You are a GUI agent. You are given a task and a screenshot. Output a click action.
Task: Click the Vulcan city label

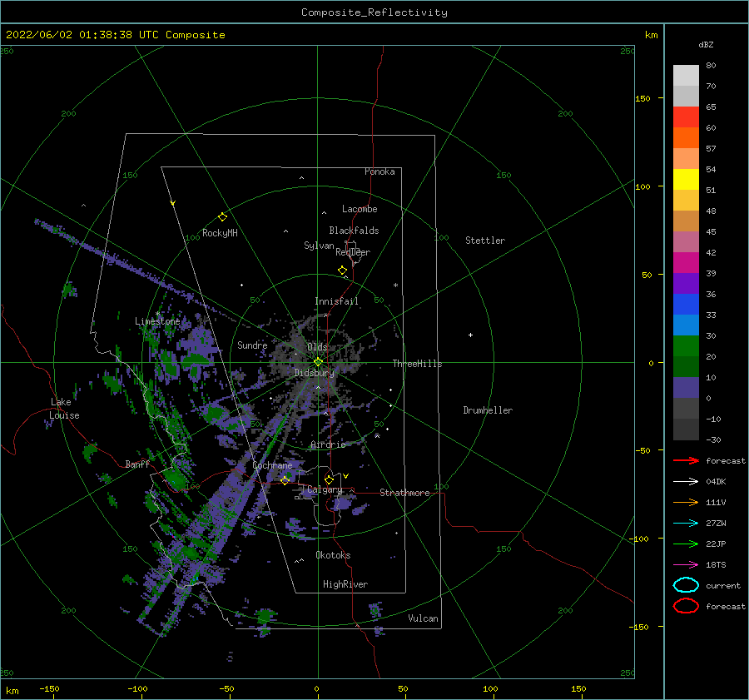(424, 618)
